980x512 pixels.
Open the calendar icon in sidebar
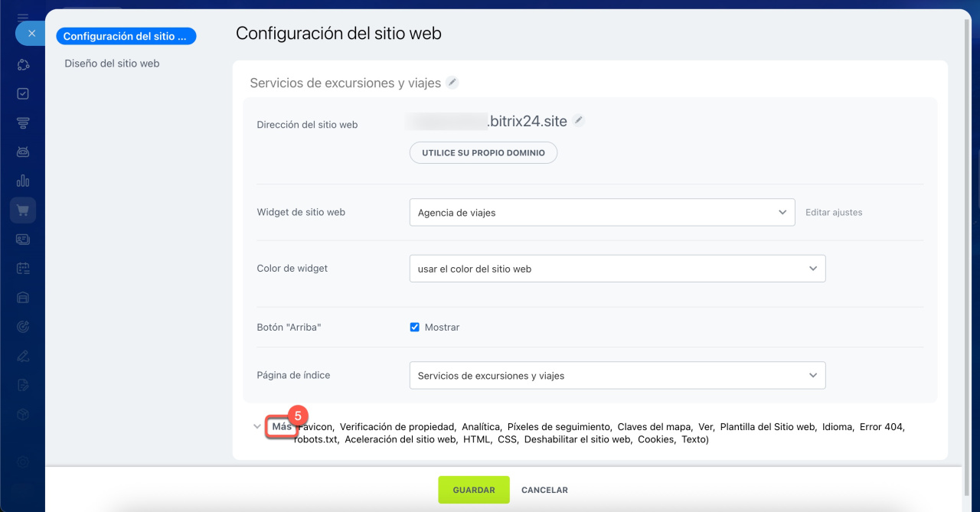pyautogui.click(x=23, y=268)
